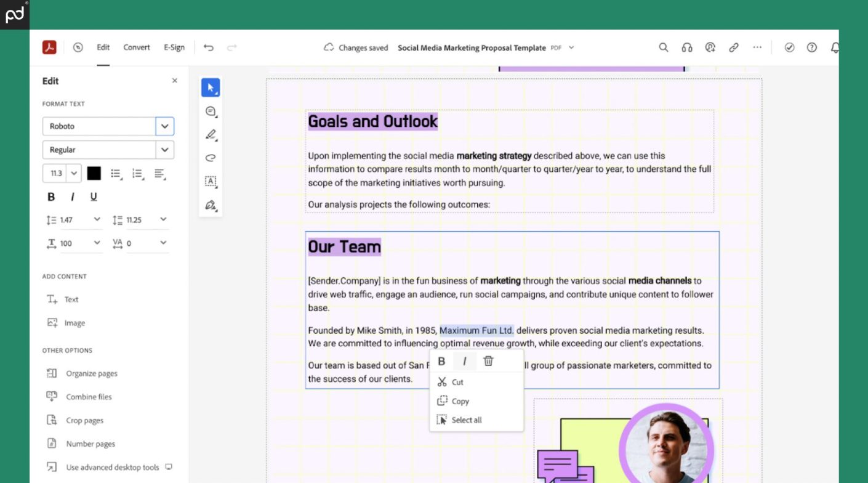Open notifications via the bell icon

(x=836, y=47)
